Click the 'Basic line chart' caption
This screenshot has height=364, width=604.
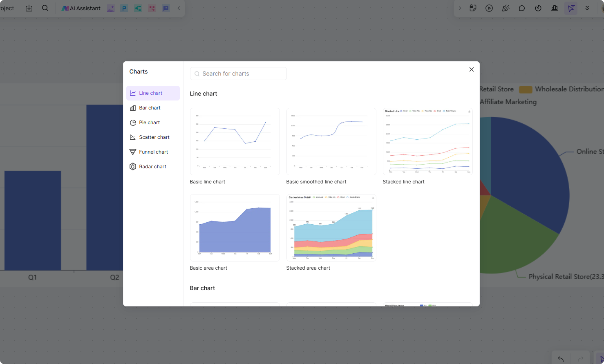tap(208, 182)
